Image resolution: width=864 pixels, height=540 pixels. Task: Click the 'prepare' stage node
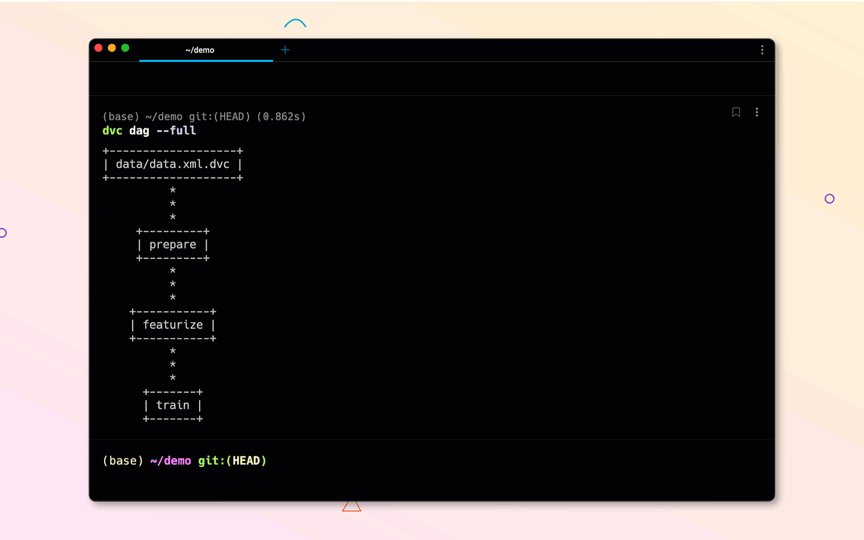click(x=172, y=245)
